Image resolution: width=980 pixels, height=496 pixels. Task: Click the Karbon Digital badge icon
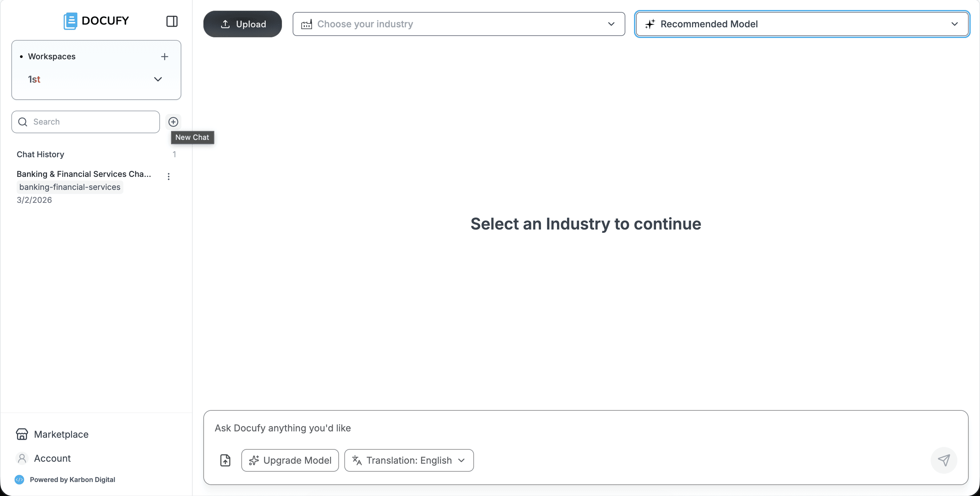pyautogui.click(x=19, y=480)
